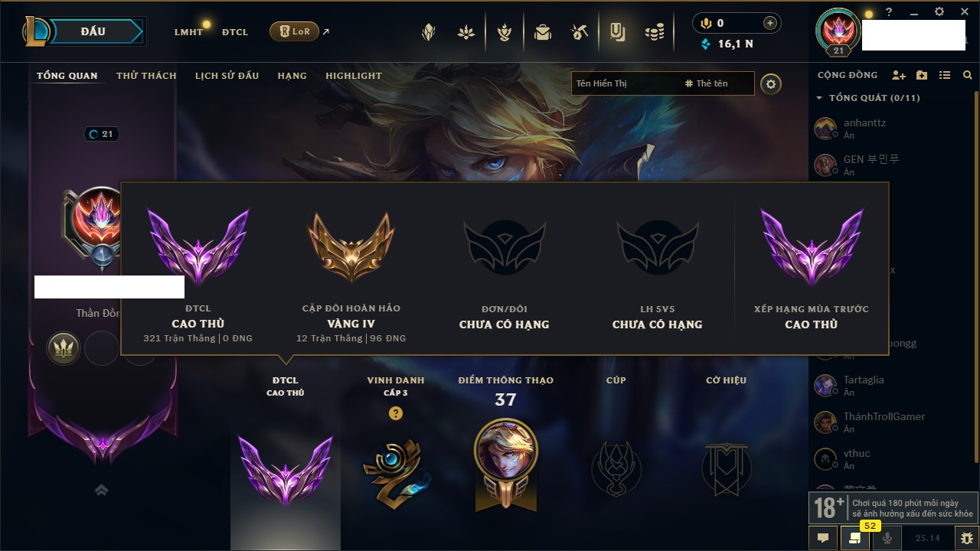Open the hammer Loot crafting icon
Screen dimensions: 980x551
(x=580, y=32)
